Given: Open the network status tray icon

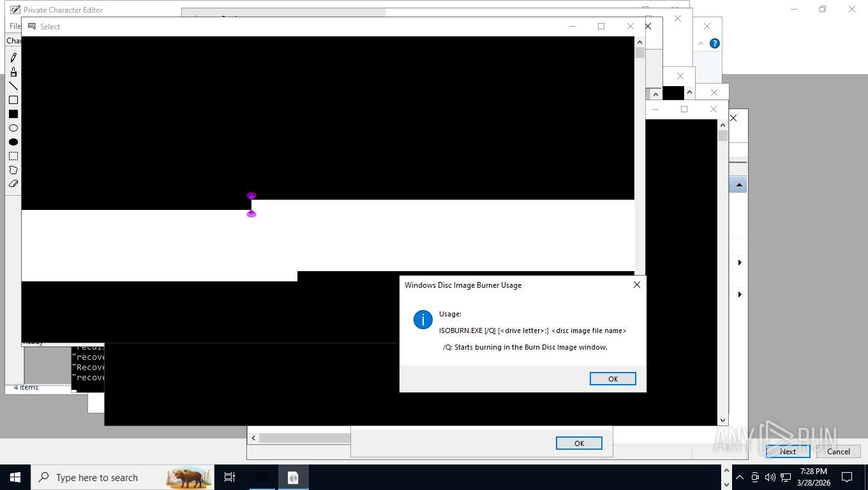Looking at the screenshot, I should [786, 477].
